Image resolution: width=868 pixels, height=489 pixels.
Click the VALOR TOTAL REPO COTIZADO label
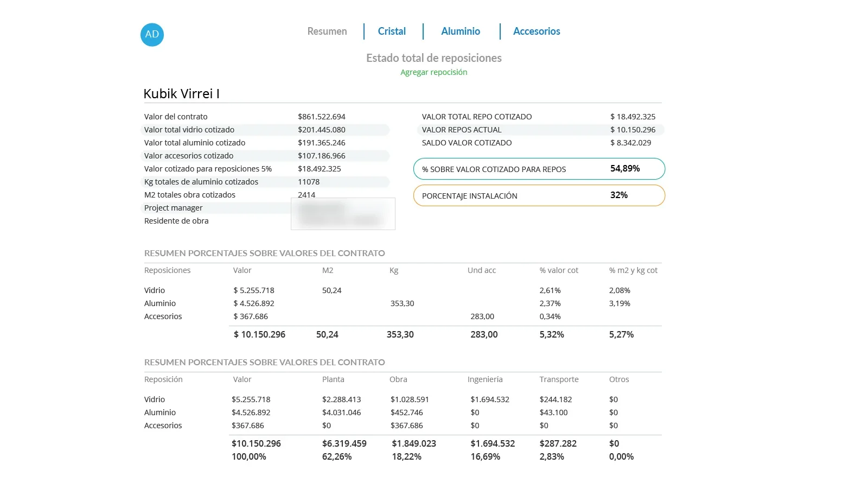(x=477, y=117)
